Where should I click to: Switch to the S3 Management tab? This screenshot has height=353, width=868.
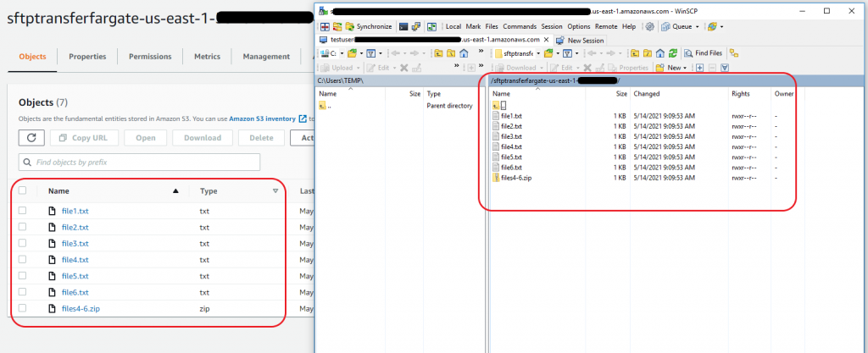[266, 57]
